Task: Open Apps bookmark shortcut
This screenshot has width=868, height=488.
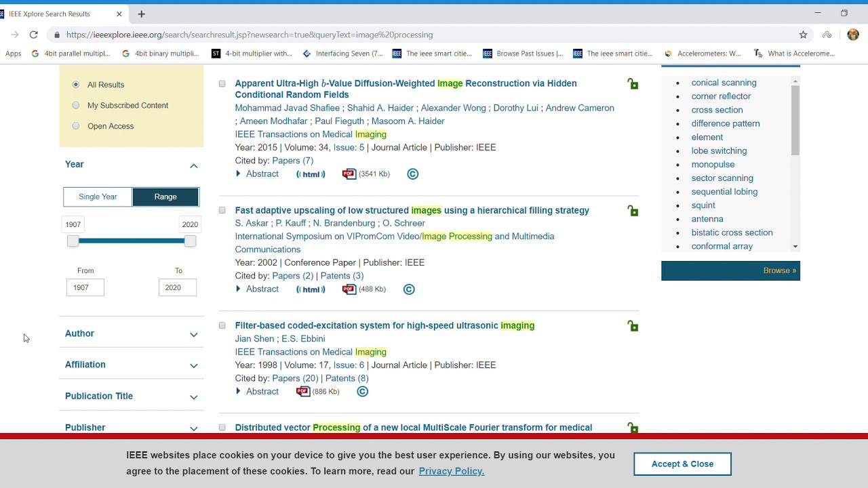Action: 13,54
